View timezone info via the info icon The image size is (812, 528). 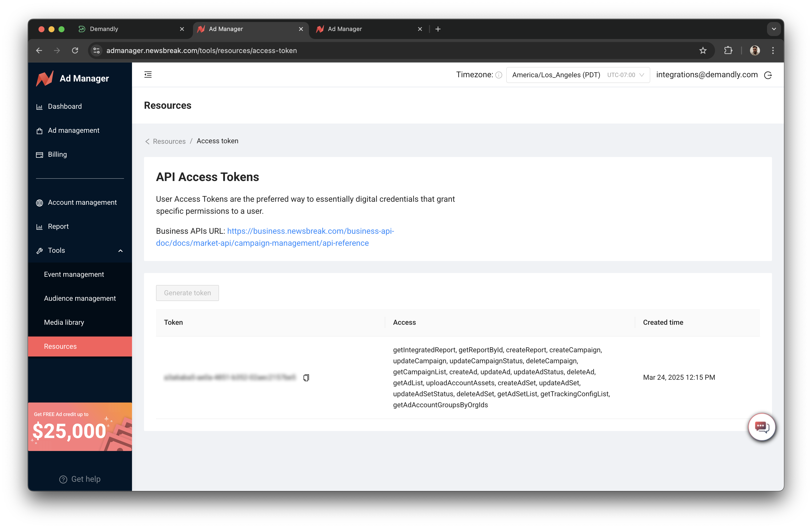coord(499,75)
